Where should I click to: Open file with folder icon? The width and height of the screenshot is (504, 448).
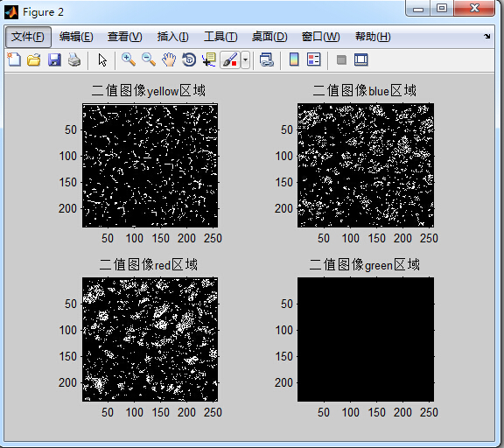pyautogui.click(x=34, y=59)
